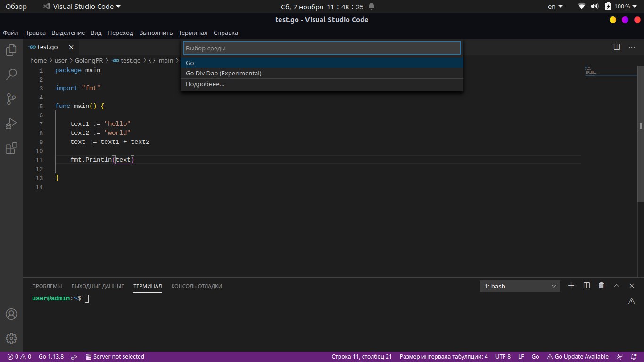Click the editor vertical scrollbar
The width and height of the screenshot is (644, 362).
pyautogui.click(x=641, y=133)
